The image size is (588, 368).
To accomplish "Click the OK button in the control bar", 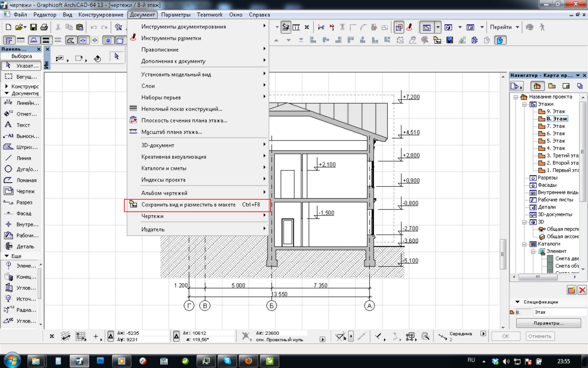I will 506,336.
